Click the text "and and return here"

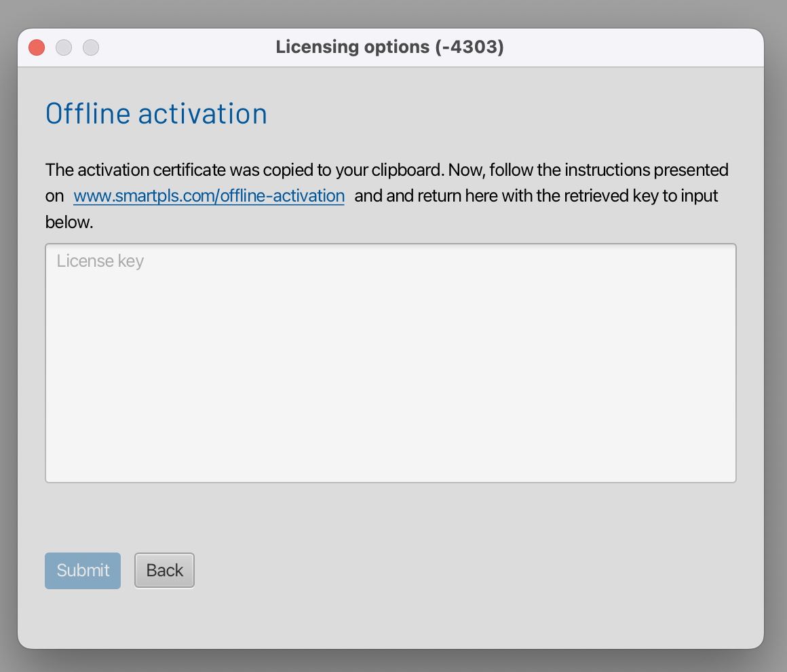422,196
